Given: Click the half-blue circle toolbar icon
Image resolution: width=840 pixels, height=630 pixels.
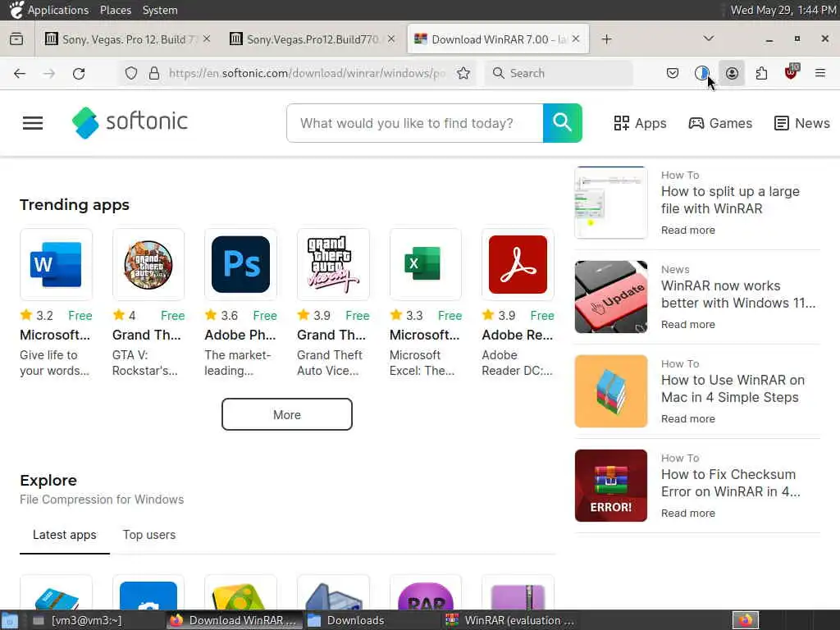Looking at the screenshot, I should click(702, 73).
